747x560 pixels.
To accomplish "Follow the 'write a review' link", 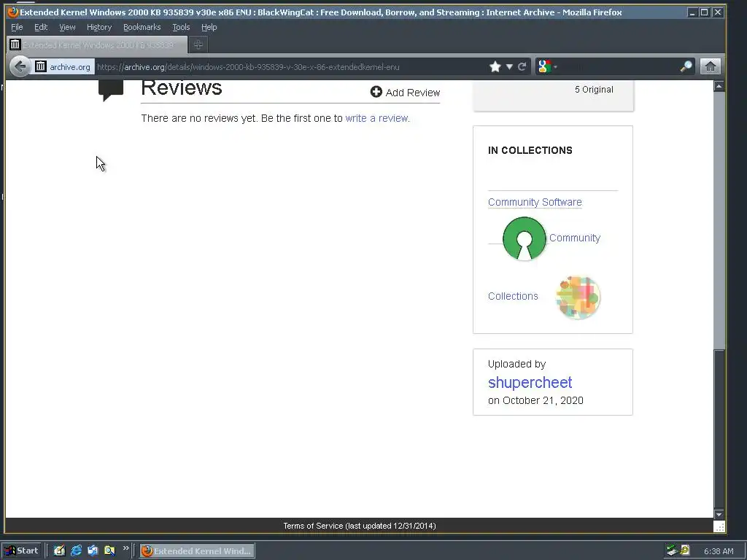I will [x=377, y=118].
